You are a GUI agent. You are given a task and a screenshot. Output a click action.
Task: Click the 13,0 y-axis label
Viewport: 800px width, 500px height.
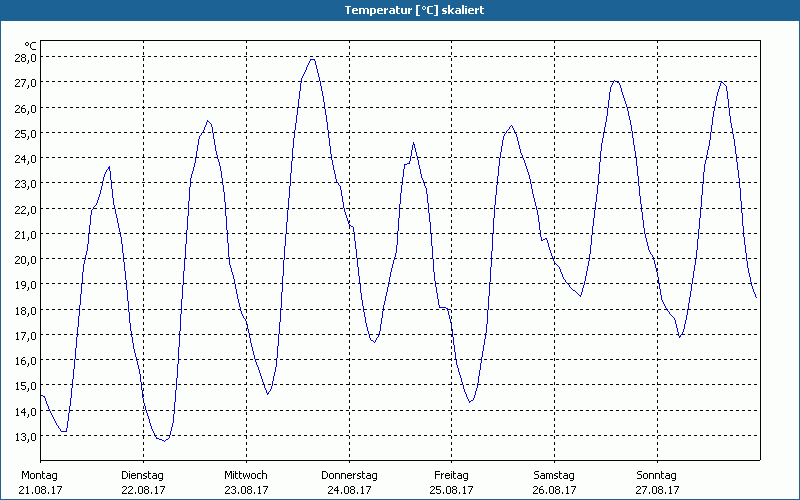(x=25, y=436)
